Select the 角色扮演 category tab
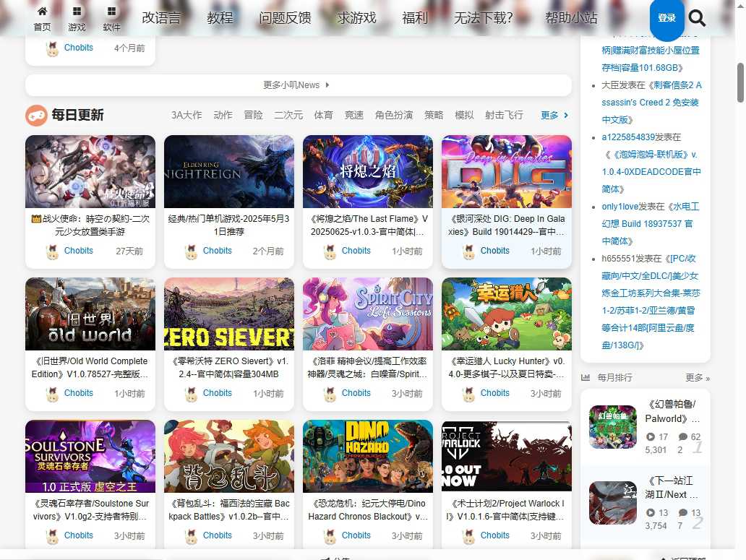The image size is (746, 560). (x=394, y=115)
